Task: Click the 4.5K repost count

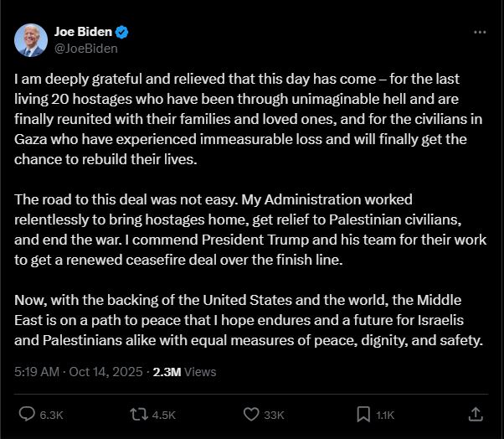Action: coord(163,415)
